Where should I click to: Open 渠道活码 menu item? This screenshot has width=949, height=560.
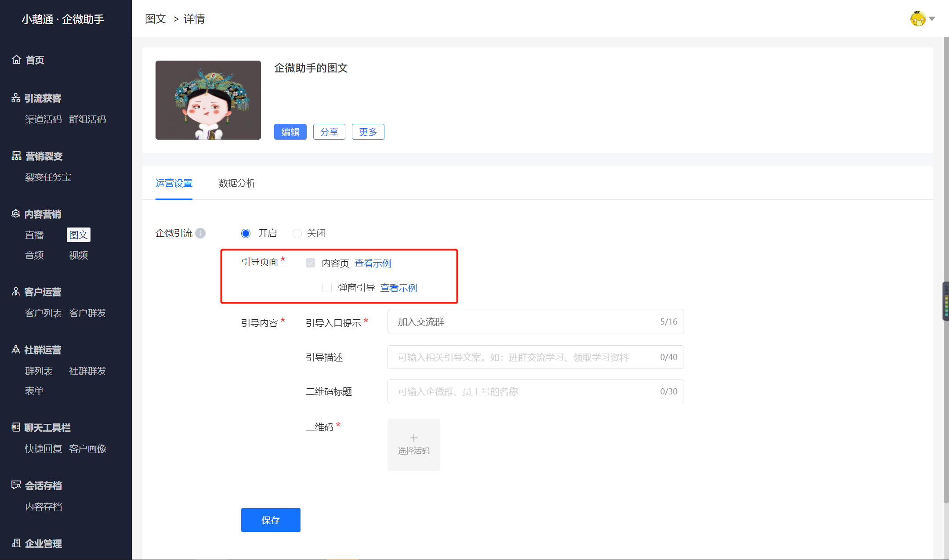point(43,119)
